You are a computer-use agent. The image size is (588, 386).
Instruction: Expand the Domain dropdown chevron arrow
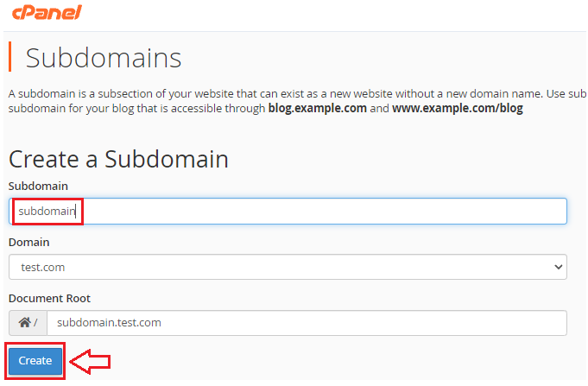(555, 267)
